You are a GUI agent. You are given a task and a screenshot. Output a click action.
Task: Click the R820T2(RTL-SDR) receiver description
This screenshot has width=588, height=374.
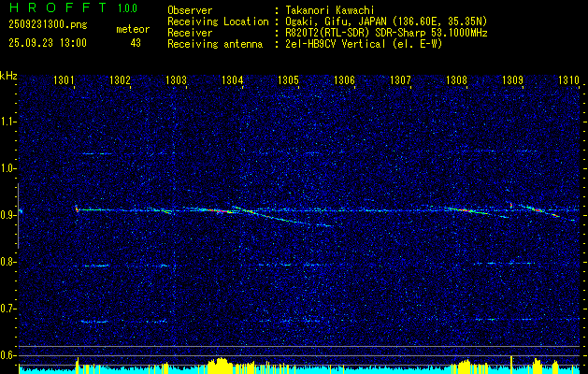point(386,33)
